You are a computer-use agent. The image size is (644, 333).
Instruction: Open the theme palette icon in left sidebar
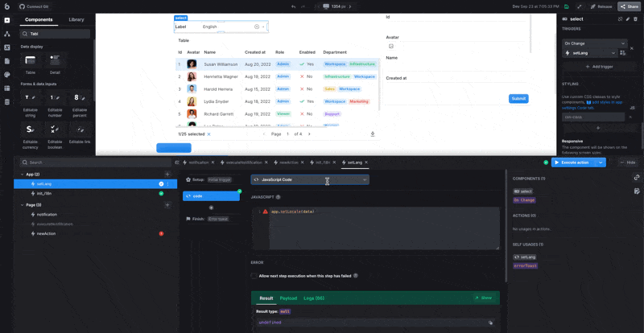(6, 74)
